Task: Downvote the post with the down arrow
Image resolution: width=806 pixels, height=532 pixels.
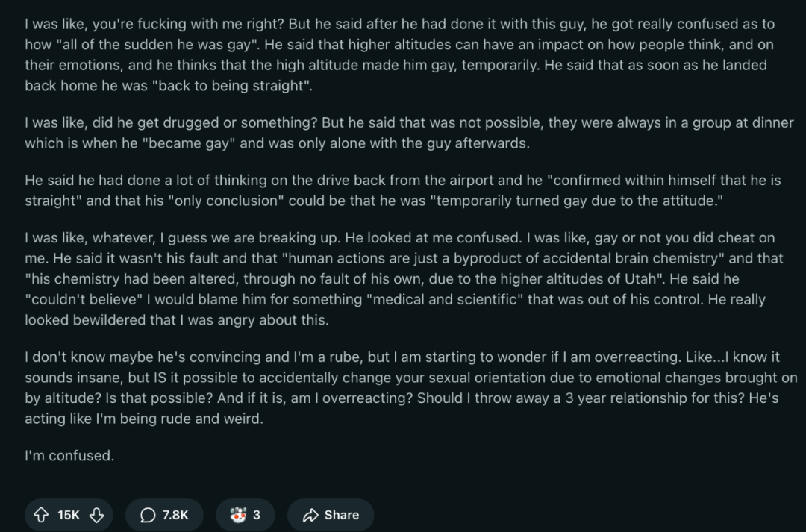Action: [x=96, y=515]
